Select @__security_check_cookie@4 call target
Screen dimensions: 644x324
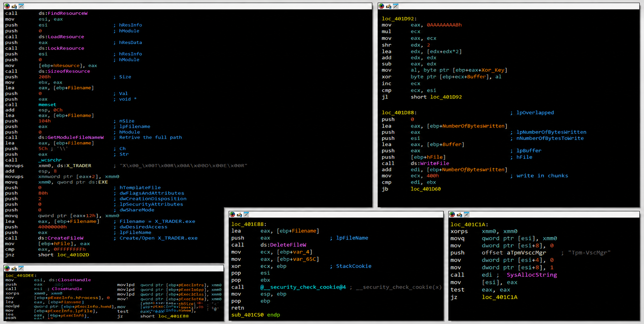click(303, 287)
